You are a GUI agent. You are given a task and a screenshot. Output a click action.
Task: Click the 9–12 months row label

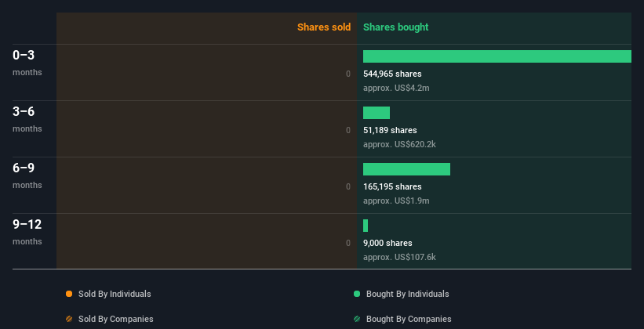[27, 232]
